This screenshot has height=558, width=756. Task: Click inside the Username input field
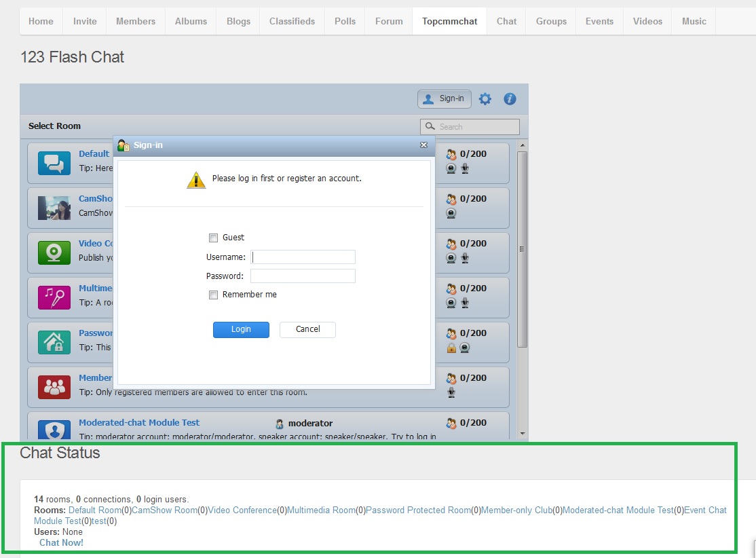tap(303, 257)
